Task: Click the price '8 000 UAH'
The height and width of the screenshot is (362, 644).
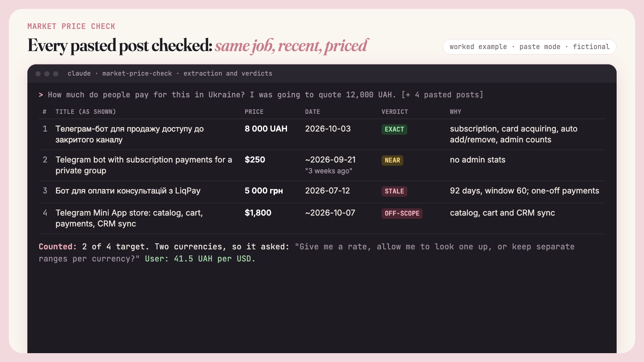Action: 266,129
